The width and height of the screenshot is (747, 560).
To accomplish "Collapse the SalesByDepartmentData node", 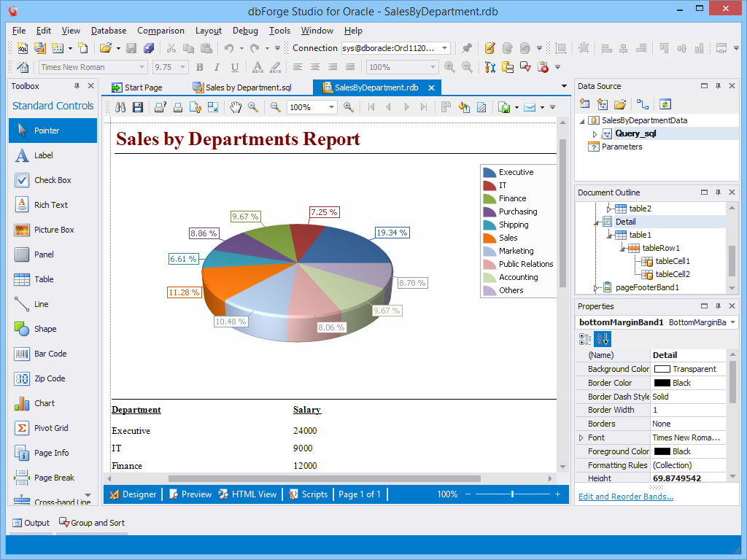I will (582, 121).
